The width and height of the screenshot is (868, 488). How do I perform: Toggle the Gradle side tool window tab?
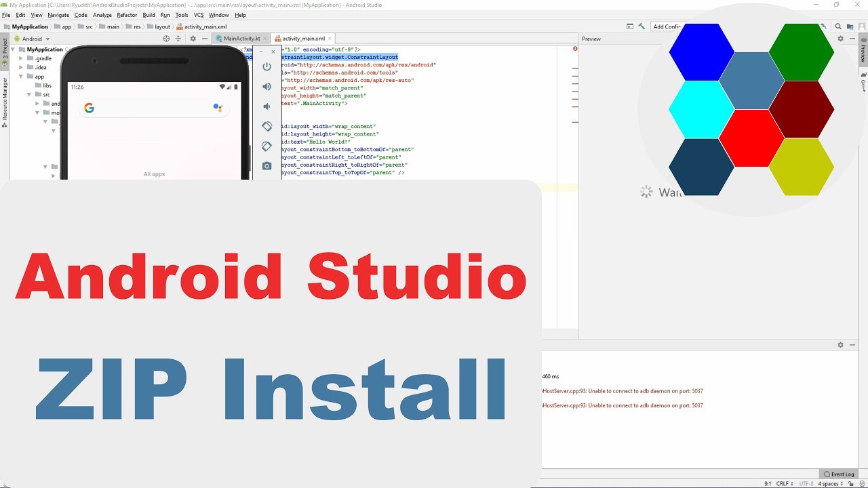tap(863, 80)
